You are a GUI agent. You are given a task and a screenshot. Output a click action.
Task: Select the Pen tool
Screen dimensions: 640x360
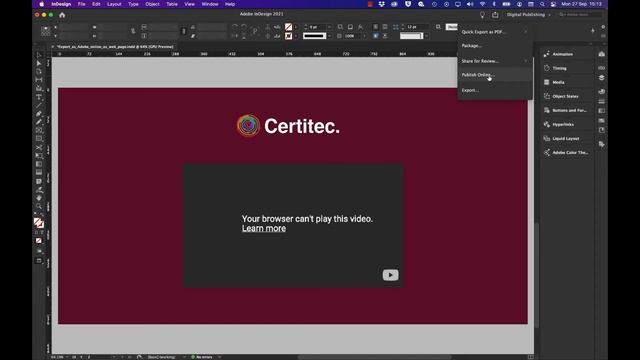pyautogui.click(x=39, y=114)
